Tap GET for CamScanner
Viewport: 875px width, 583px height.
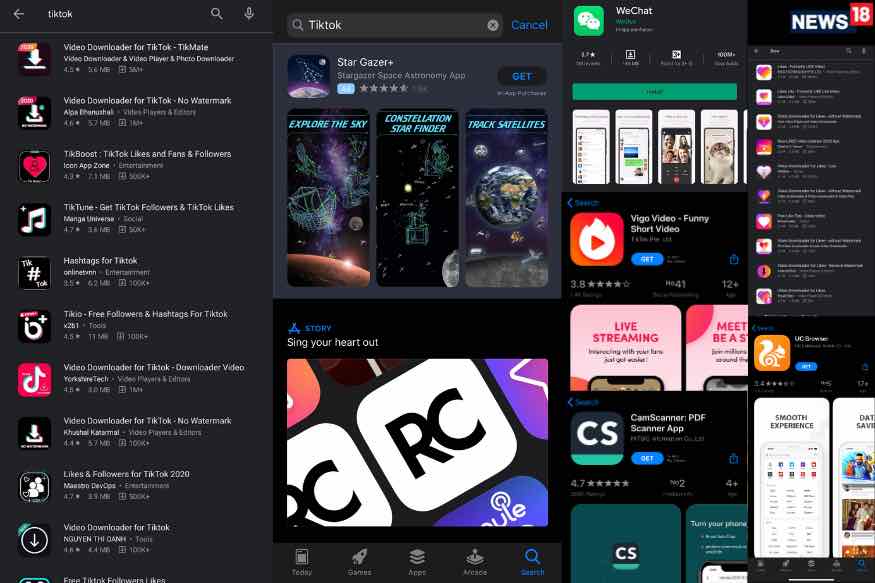tap(647, 459)
